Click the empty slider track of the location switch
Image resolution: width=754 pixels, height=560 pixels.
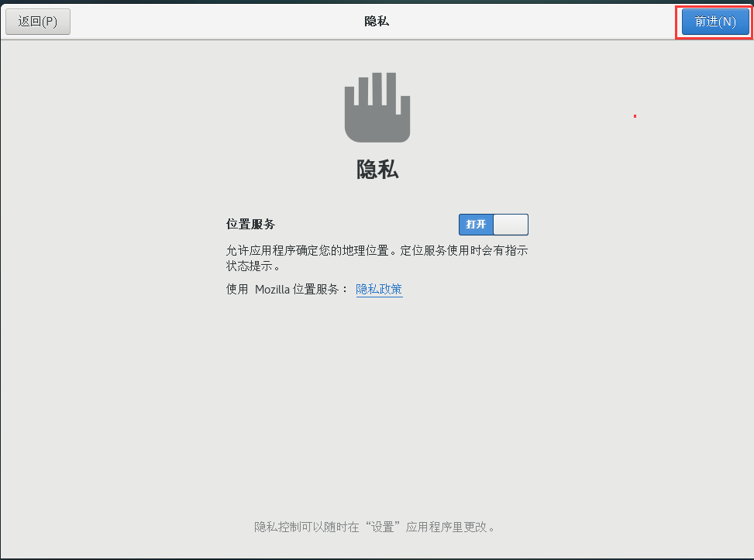[x=511, y=225]
